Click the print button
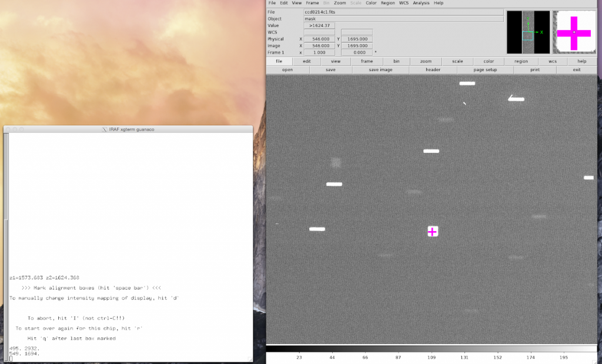 (x=534, y=70)
